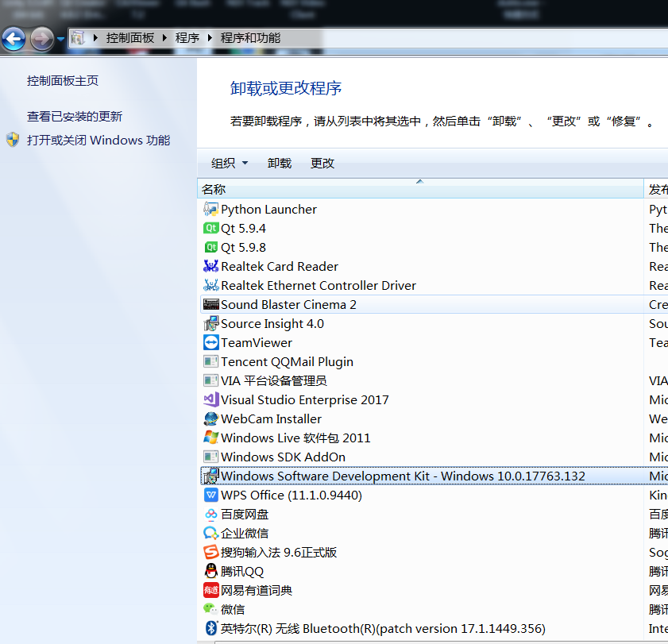Click the shield icon beside Windows 功能
The height and width of the screenshot is (644, 668).
(x=13, y=140)
